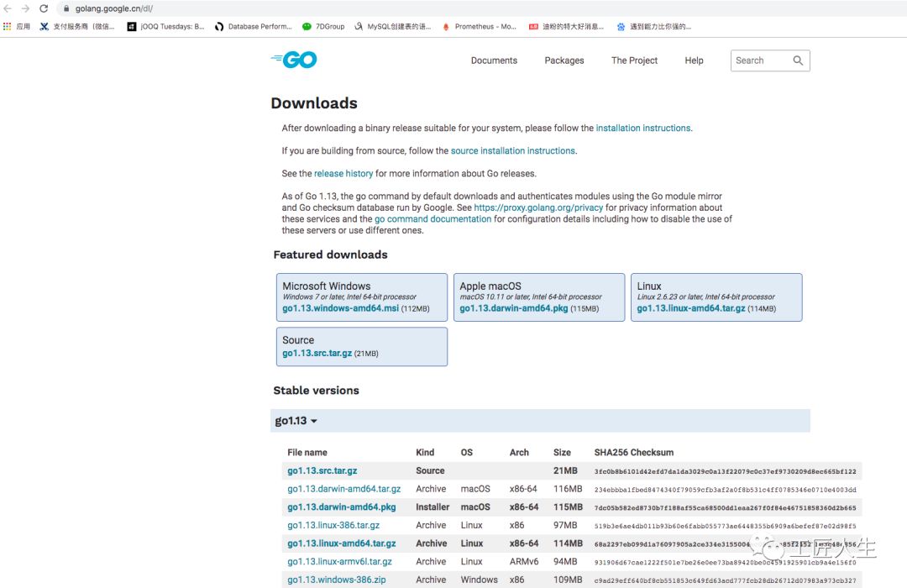Click go1.13.src.tar.gz in the file table
This screenshot has height=588, width=907.
pyautogui.click(x=322, y=470)
